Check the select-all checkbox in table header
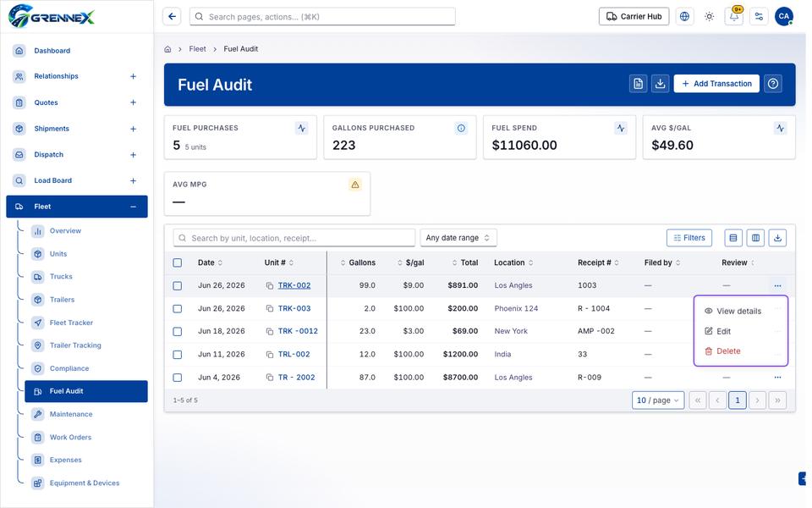 [177, 262]
